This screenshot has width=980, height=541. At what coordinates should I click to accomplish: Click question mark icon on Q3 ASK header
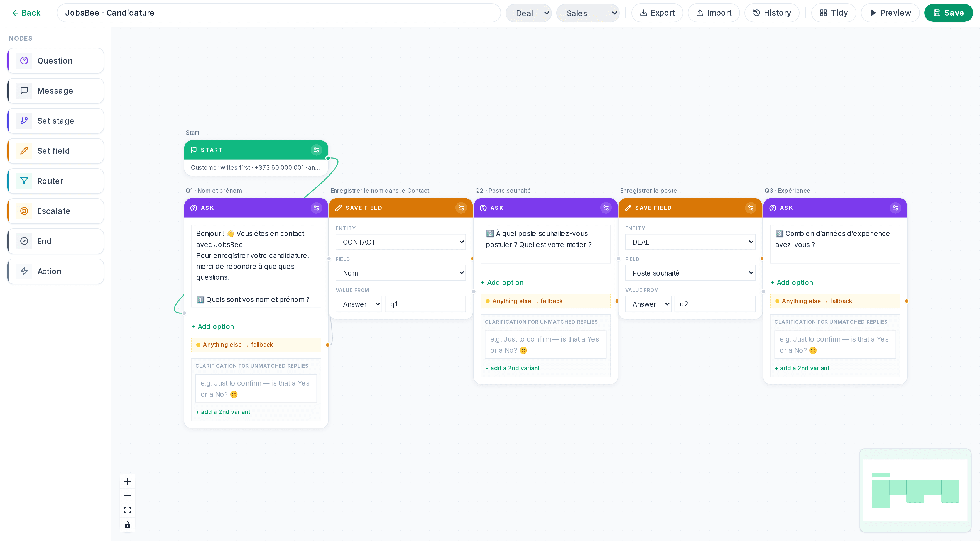773,208
